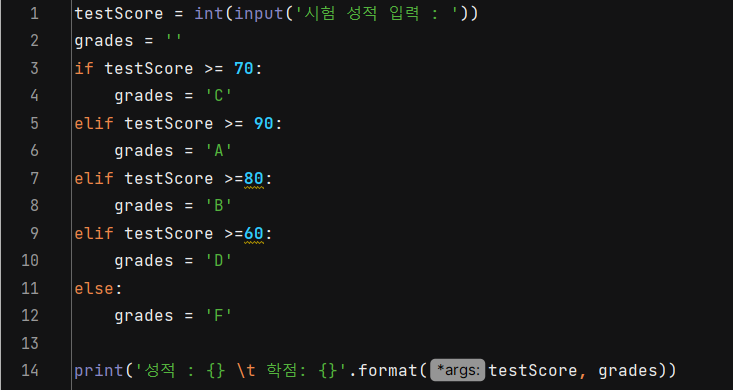Click the 'D' string literal

pos(219,261)
